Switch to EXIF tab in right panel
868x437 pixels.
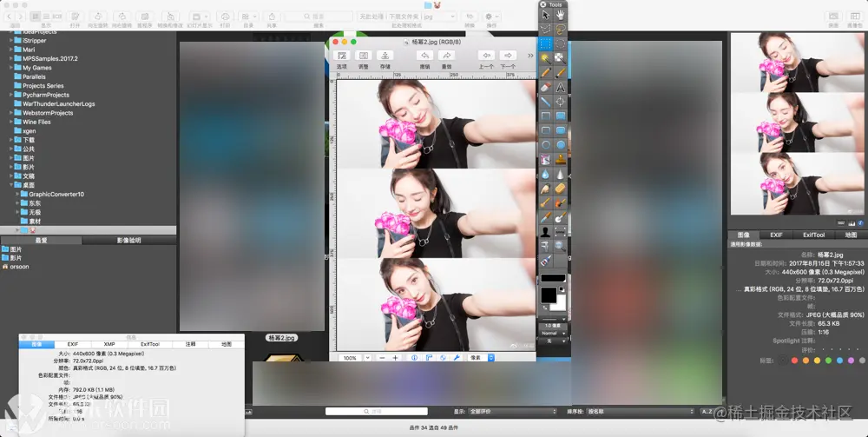click(775, 235)
